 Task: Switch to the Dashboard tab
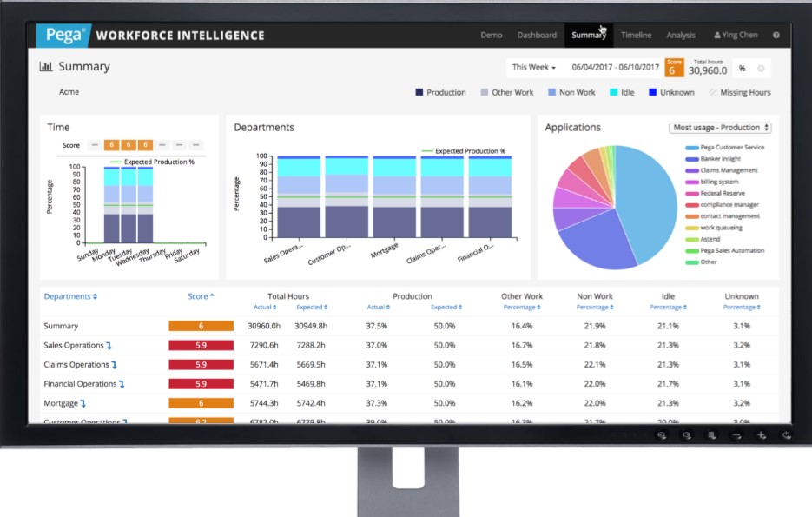[x=537, y=36]
